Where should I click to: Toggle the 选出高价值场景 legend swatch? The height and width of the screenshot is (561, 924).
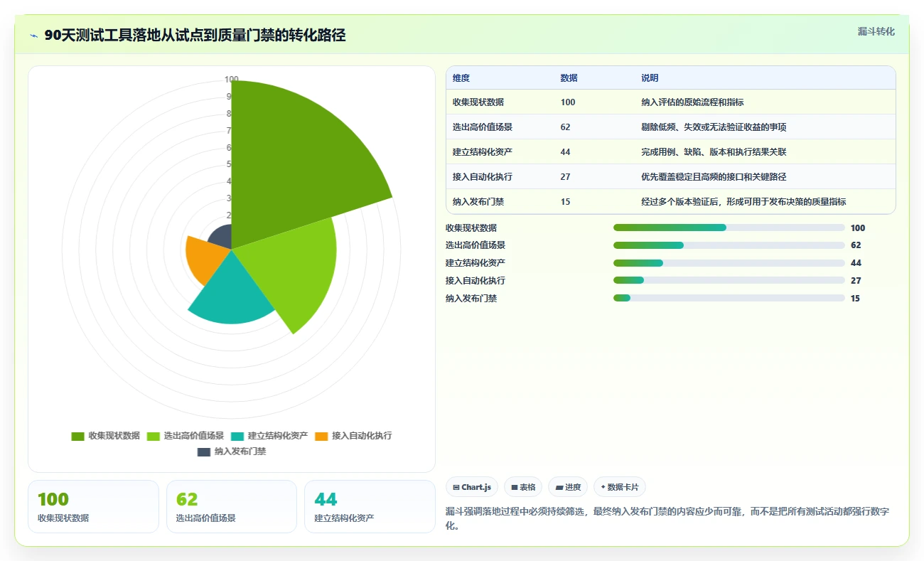coord(154,436)
